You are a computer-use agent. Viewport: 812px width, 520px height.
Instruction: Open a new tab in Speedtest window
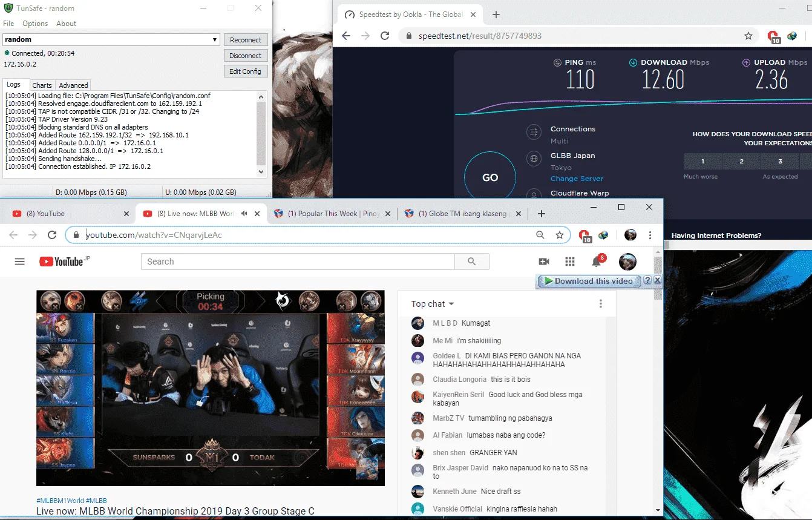point(496,15)
